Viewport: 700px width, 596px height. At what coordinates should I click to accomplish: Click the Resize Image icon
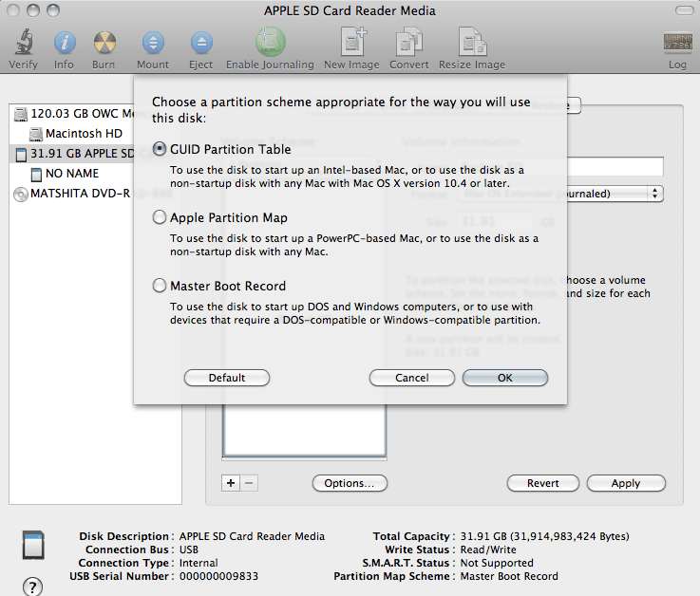pos(472,42)
